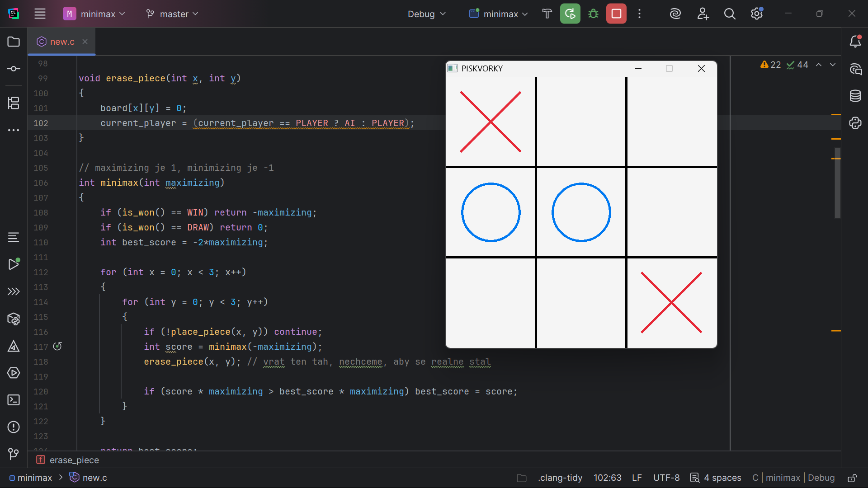868x488 pixels.
Task: Change LF line separator setting
Action: 637,478
